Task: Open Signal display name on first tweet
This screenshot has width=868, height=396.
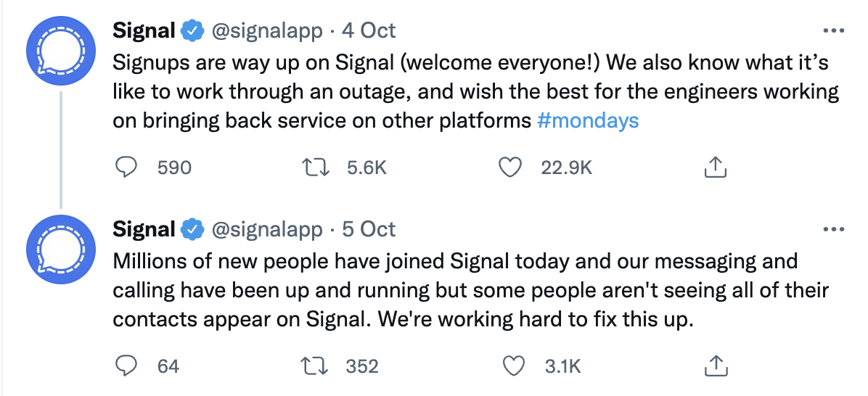Action: click(144, 31)
